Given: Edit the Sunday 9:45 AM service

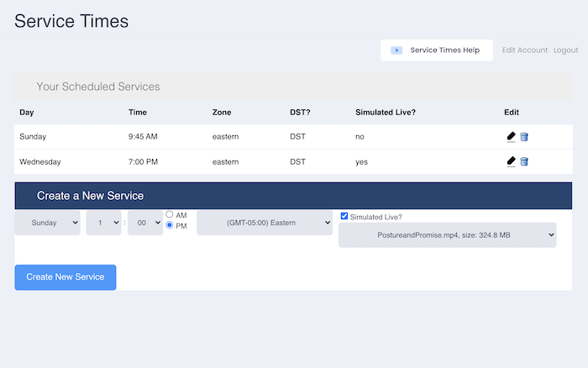Looking at the screenshot, I should click(511, 137).
